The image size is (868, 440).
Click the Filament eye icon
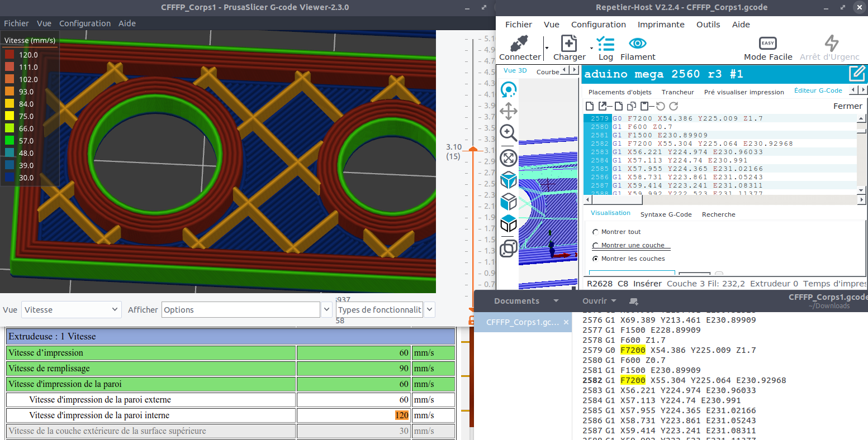(637, 44)
